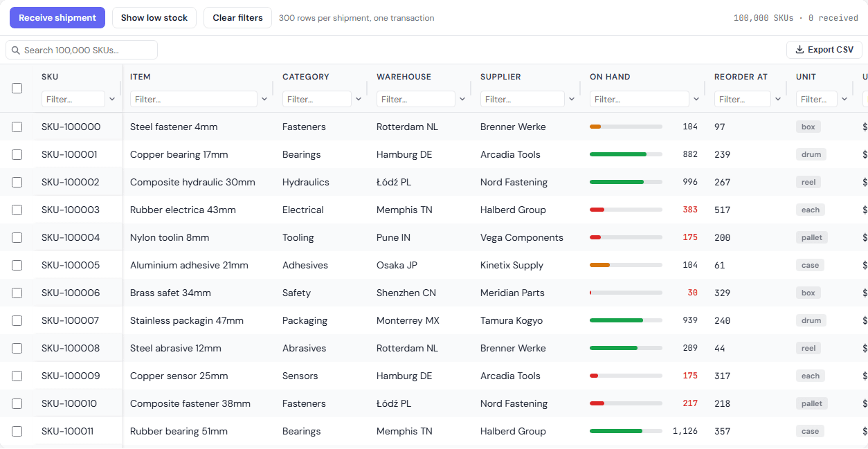This screenshot has height=449, width=868.
Task: Clear filters using the toolbar button
Action: point(237,18)
